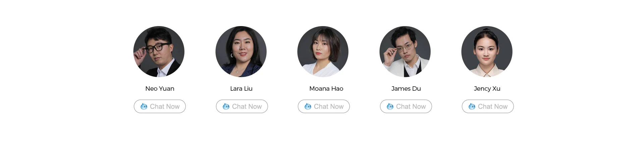Start a chat with James Du

click(x=406, y=106)
